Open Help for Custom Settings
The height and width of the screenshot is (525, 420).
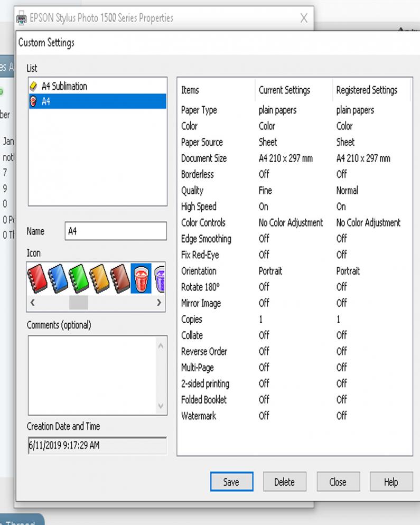[391, 482]
